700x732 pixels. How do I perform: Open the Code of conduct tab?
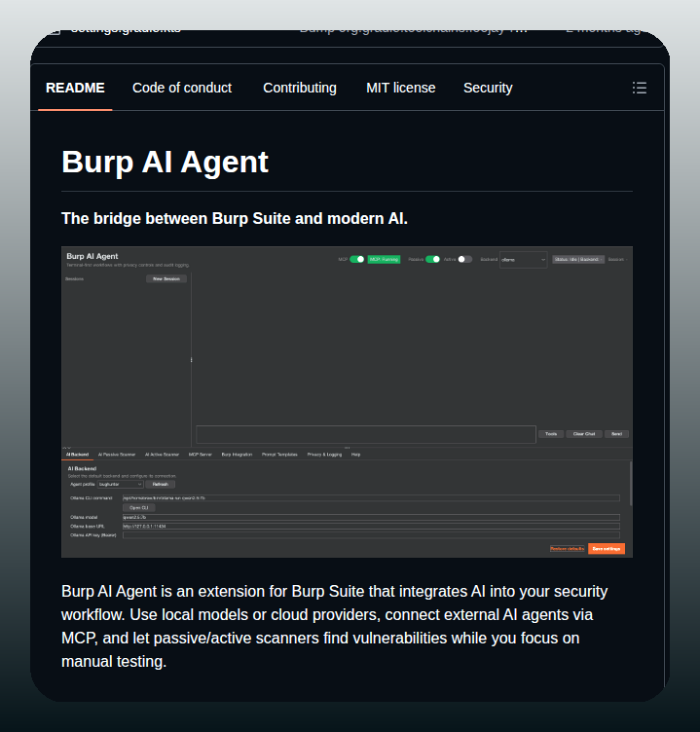182,88
